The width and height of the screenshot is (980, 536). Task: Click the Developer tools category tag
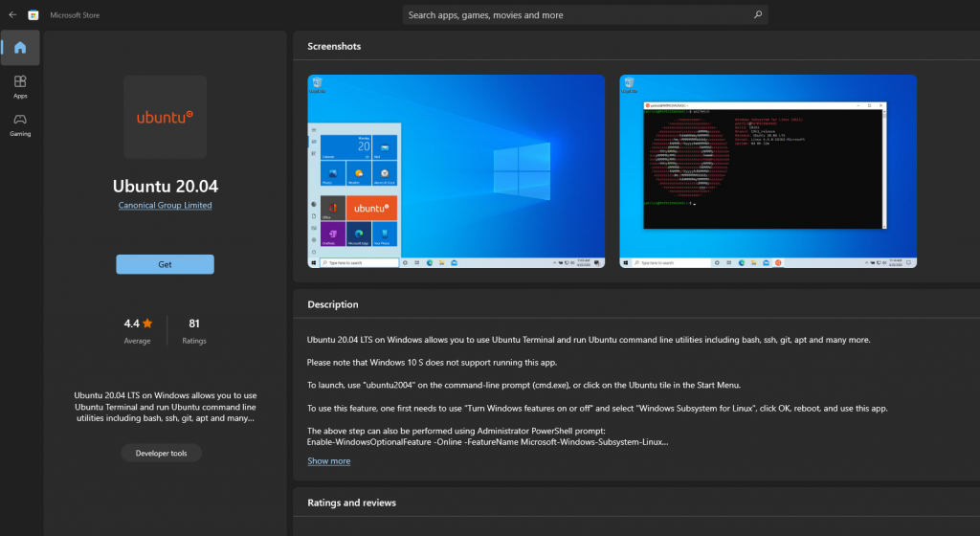[x=161, y=453]
